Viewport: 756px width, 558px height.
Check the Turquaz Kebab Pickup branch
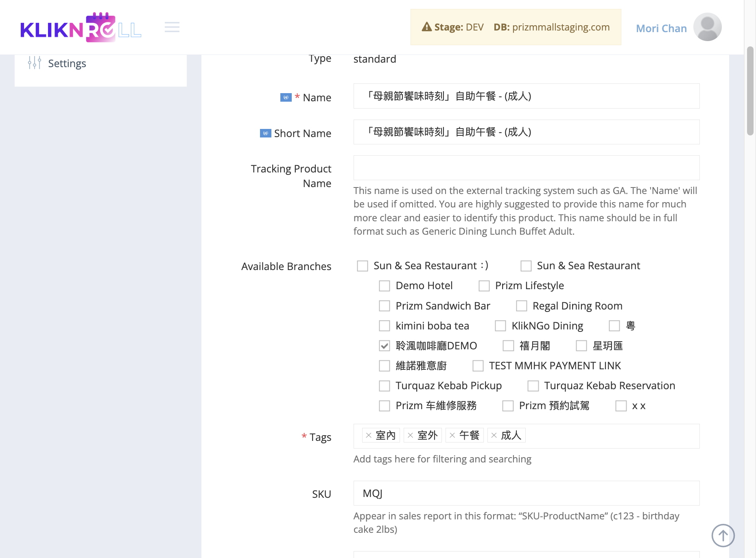(x=385, y=386)
